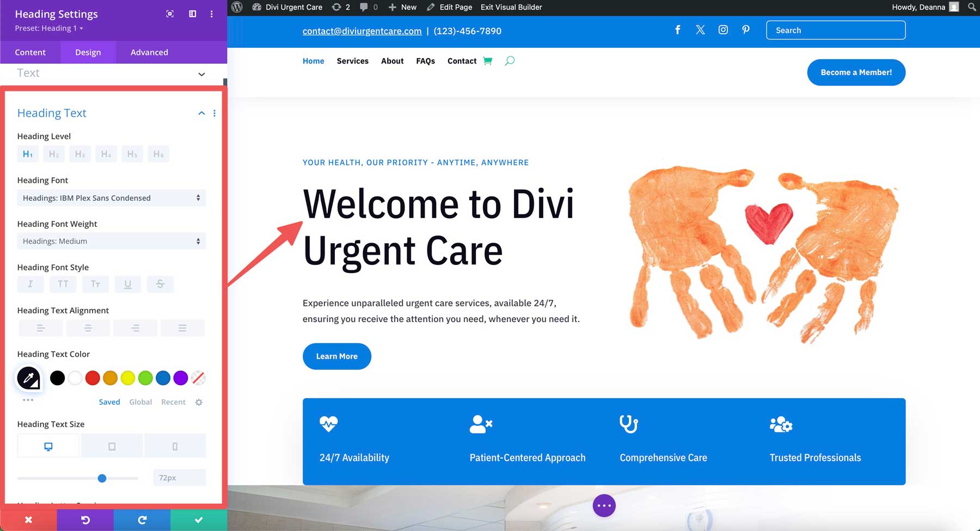Screen dimensions: 980x531
Task: Switch Heading Text Size to tablet view
Action: [111, 445]
